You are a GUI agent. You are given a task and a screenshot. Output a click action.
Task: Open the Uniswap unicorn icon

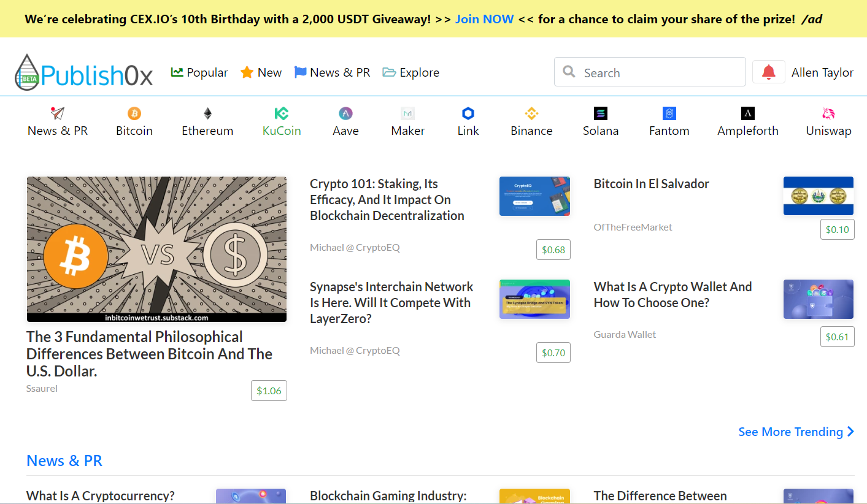[829, 113]
